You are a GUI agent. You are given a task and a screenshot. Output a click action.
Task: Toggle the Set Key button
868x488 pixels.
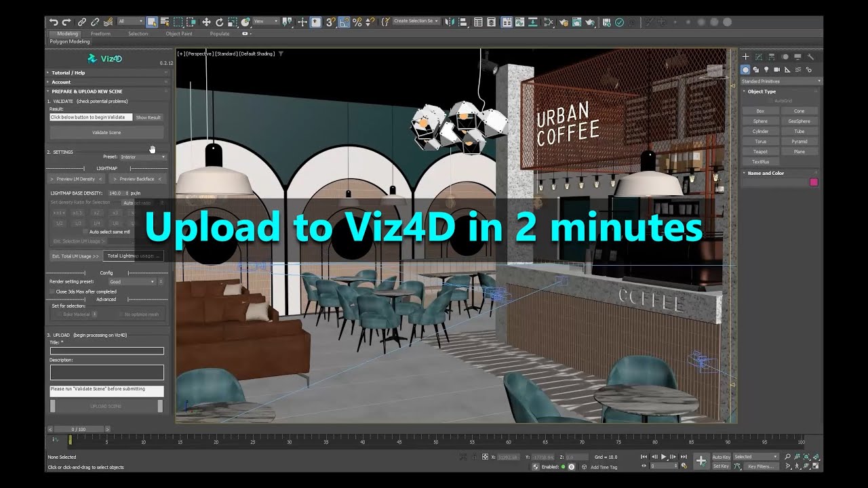pos(722,466)
